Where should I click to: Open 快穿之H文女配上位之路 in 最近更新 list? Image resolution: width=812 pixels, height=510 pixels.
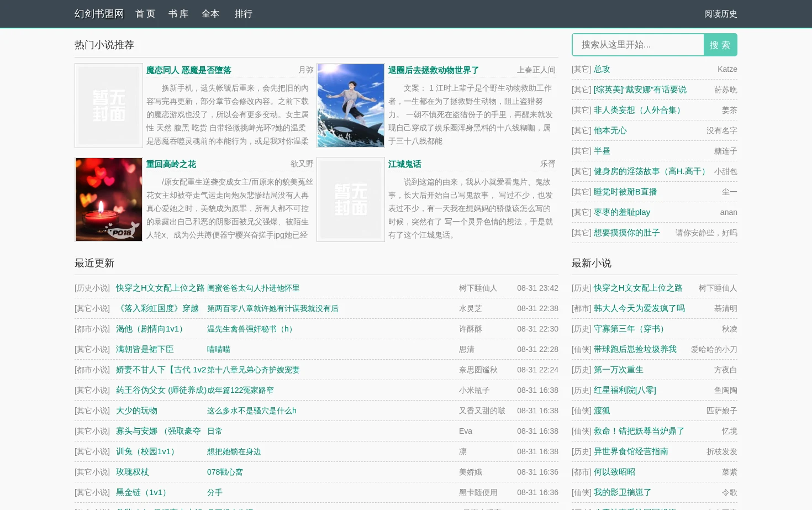[x=160, y=288]
